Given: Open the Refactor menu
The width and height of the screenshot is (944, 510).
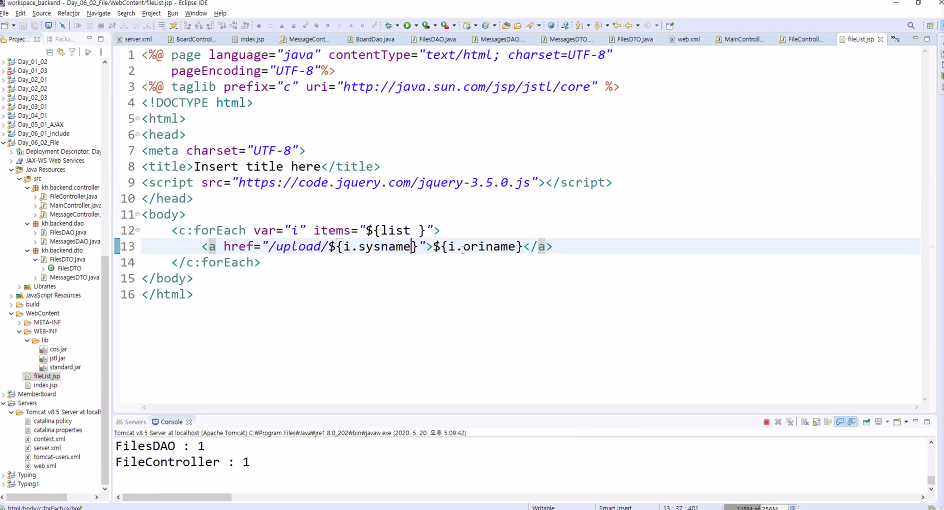Looking at the screenshot, I should coord(69,13).
